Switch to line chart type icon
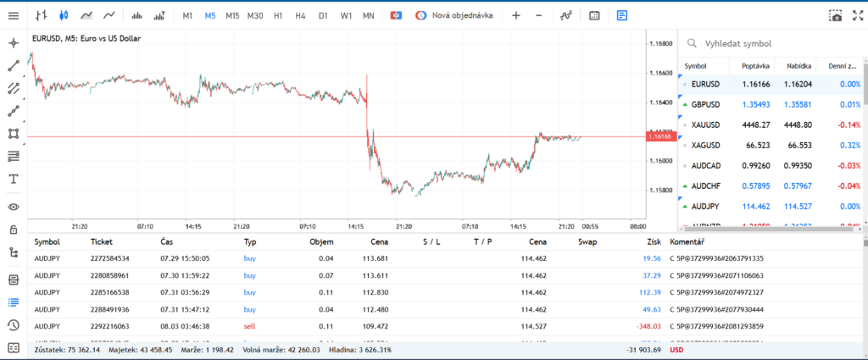Image resolution: width=868 pixels, height=360 pixels. [x=109, y=16]
